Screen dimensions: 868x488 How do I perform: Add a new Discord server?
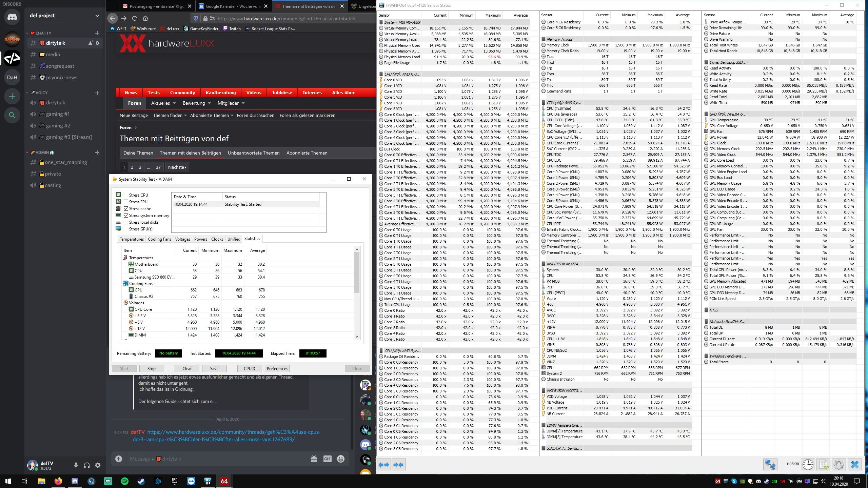point(12,96)
